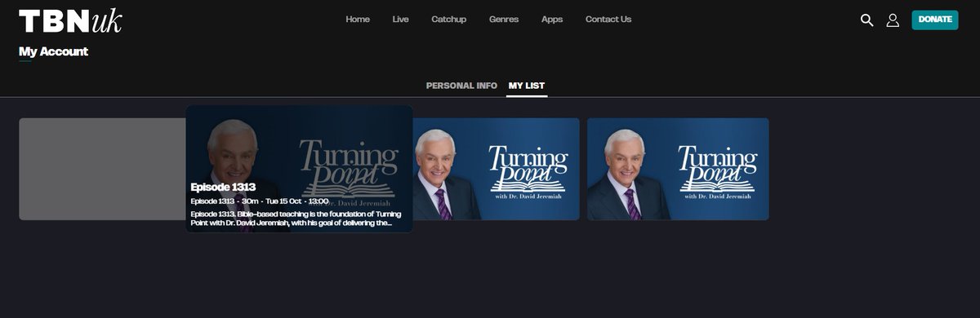
Task: Open the search magnifier icon
Action: [x=867, y=20]
